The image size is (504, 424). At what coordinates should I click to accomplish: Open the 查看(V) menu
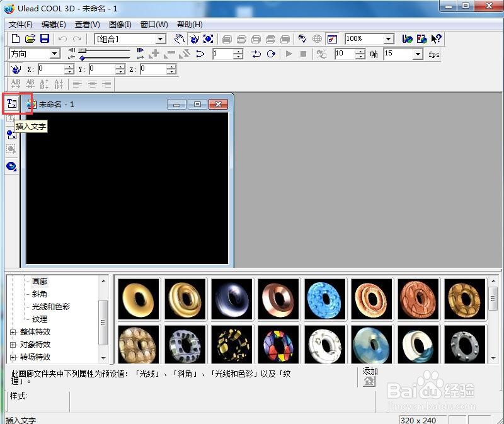pyautogui.click(x=87, y=25)
